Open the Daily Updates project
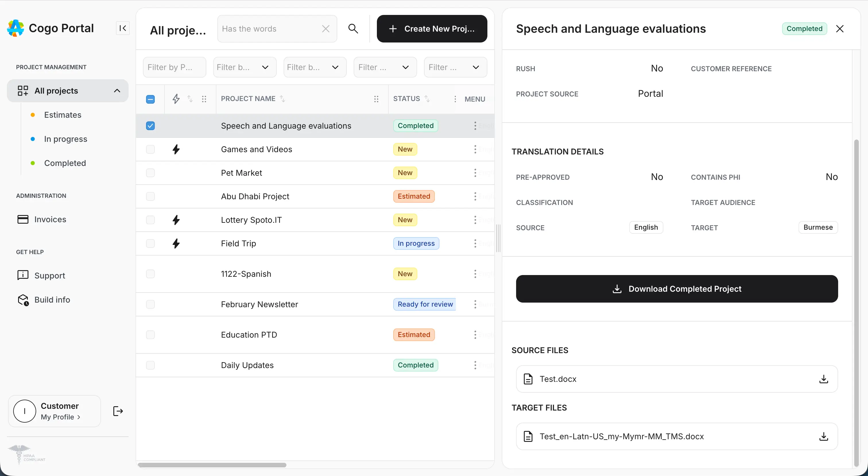The width and height of the screenshot is (868, 476). click(247, 365)
